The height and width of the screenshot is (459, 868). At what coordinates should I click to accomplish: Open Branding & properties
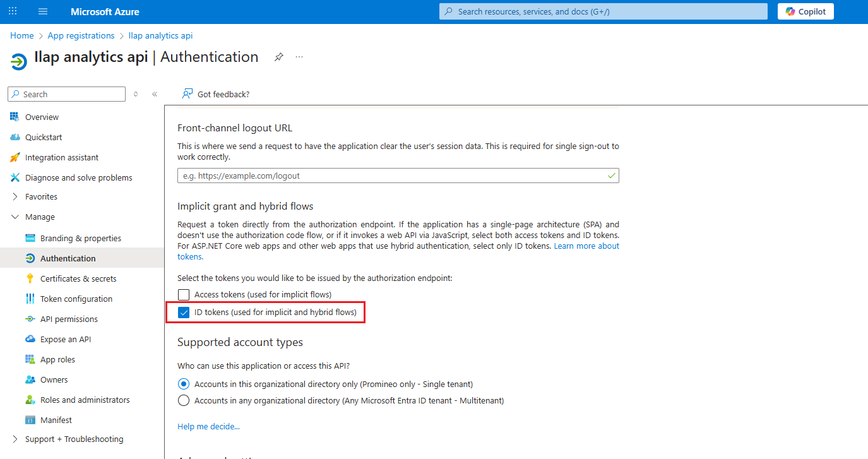tap(82, 238)
